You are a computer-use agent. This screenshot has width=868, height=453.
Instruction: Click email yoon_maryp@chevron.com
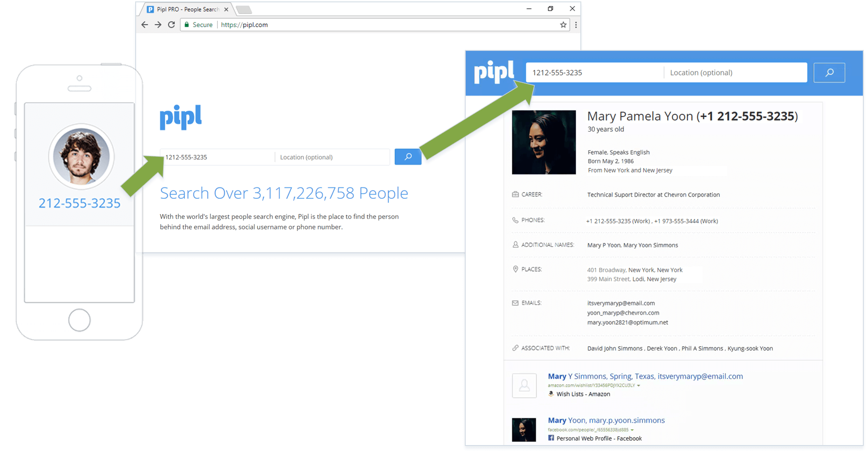point(623,313)
